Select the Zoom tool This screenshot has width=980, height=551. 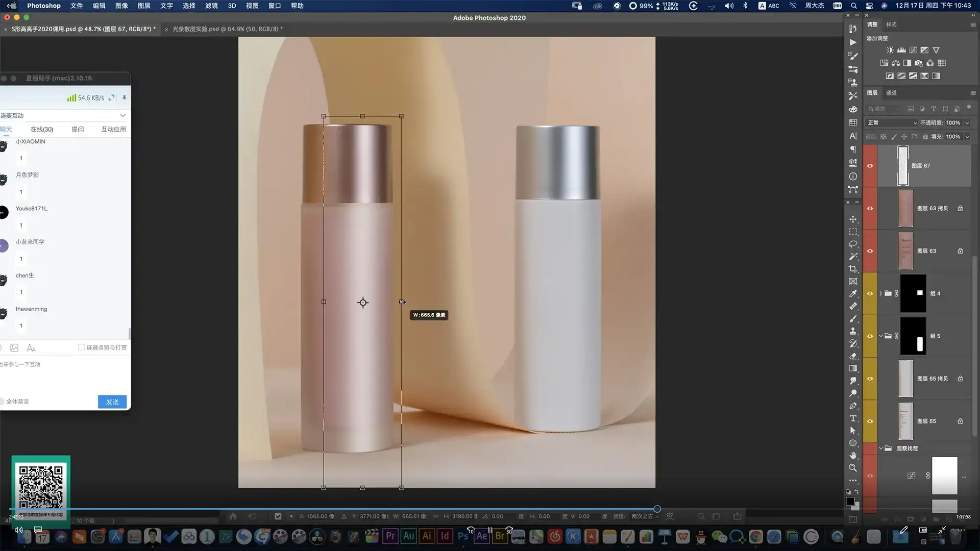point(853,468)
